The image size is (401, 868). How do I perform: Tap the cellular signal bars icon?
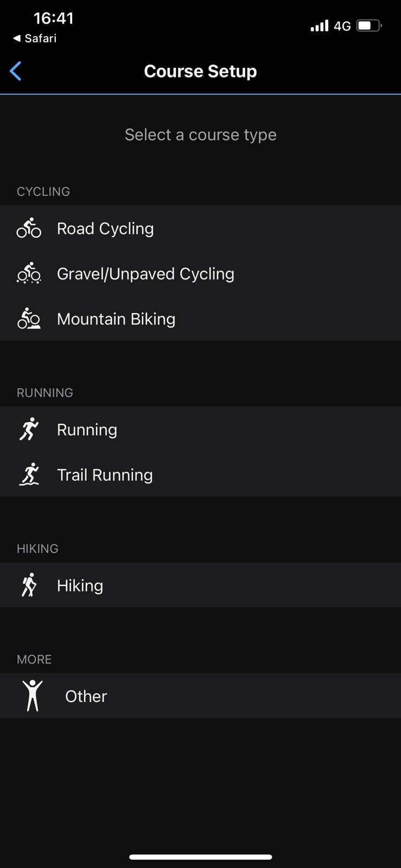pyautogui.click(x=319, y=25)
